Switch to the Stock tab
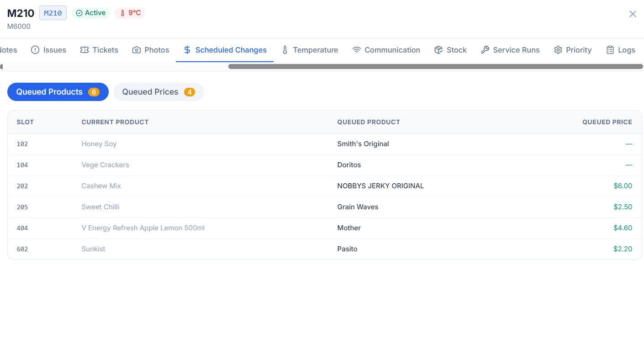 (450, 50)
